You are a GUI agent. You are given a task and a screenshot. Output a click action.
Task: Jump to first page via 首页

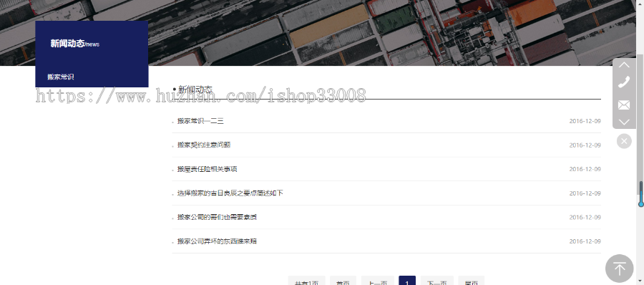pos(343,281)
